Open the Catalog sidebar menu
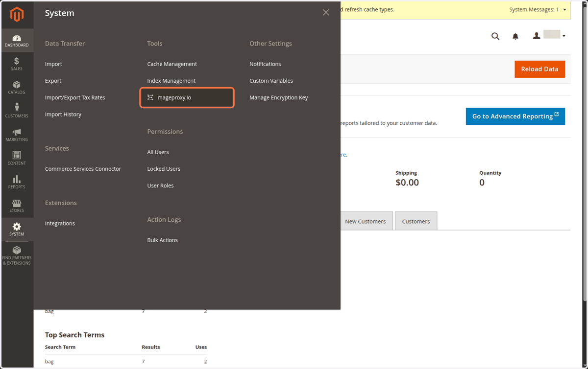The width and height of the screenshot is (588, 369). click(17, 88)
